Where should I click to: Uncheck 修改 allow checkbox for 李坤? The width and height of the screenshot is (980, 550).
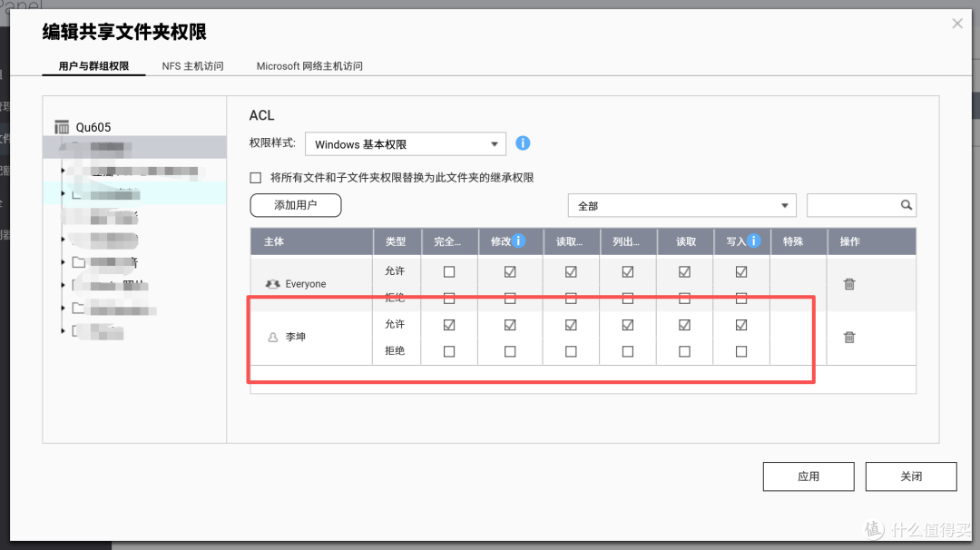(x=510, y=325)
